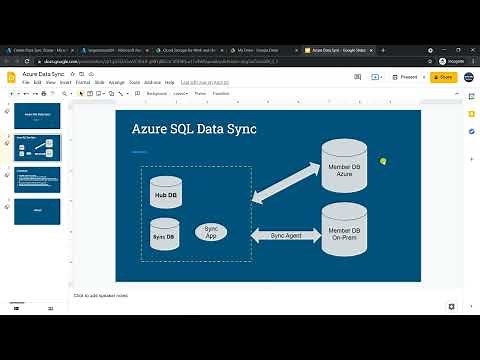Open the View menu
Screen dimensions: 480x360
[x=51, y=82]
